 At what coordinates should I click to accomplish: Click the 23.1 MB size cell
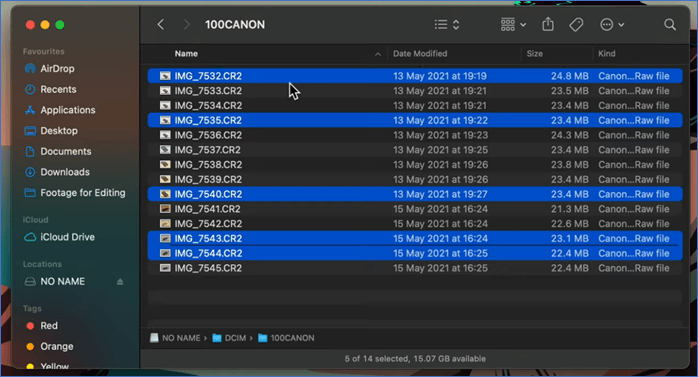click(569, 239)
